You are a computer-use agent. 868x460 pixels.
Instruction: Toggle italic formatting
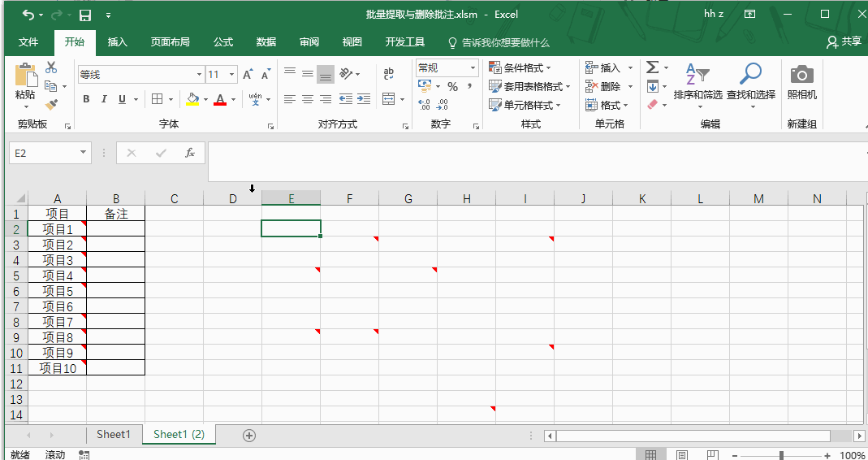(x=104, y=99)
